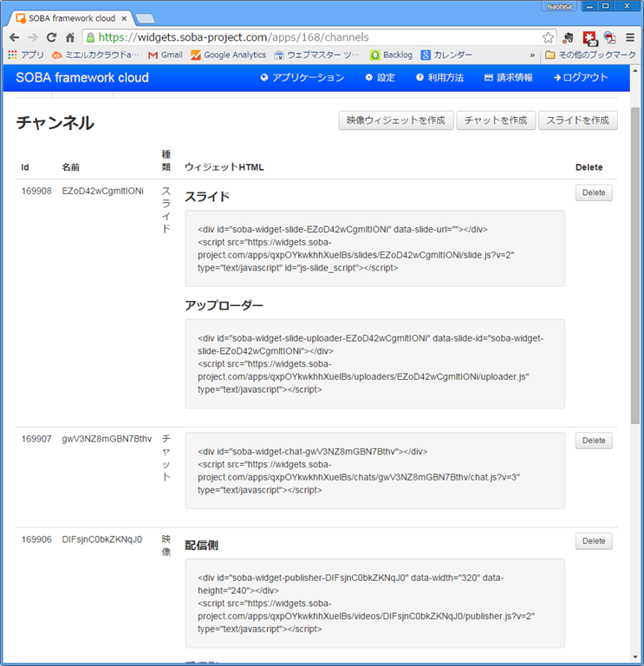Click the scrollbar down arrow
The width and height of the screenshot is (644, 666).
635,657
